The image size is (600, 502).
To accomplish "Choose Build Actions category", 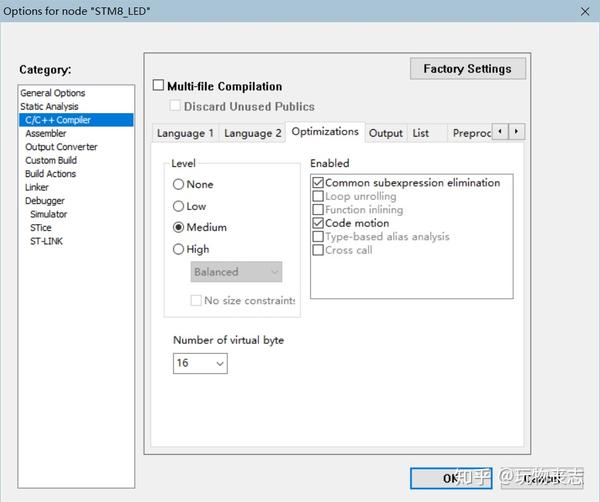I will (x=51, y=174).
